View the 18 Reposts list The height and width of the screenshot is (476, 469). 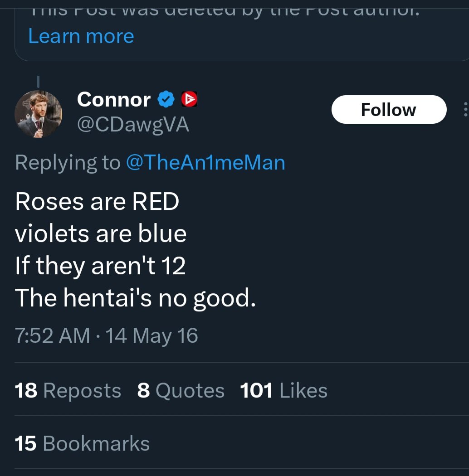[68, 390]
